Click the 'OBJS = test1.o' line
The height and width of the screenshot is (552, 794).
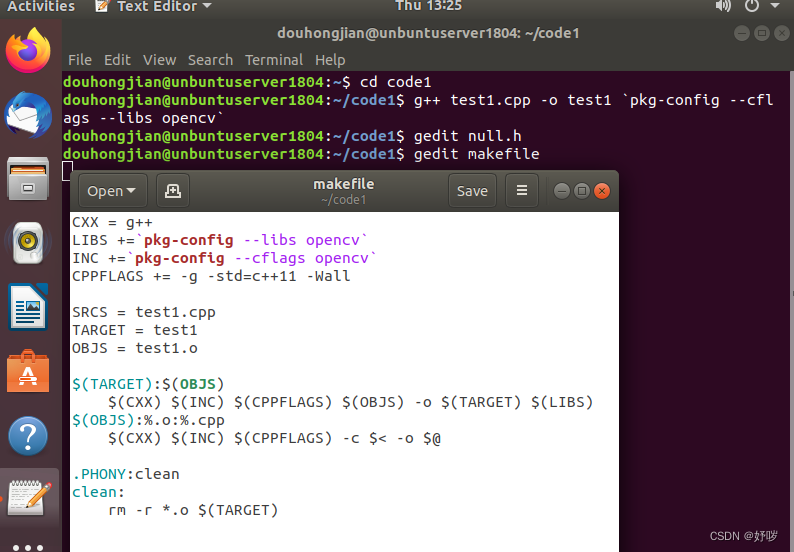(x=135, y=348)
